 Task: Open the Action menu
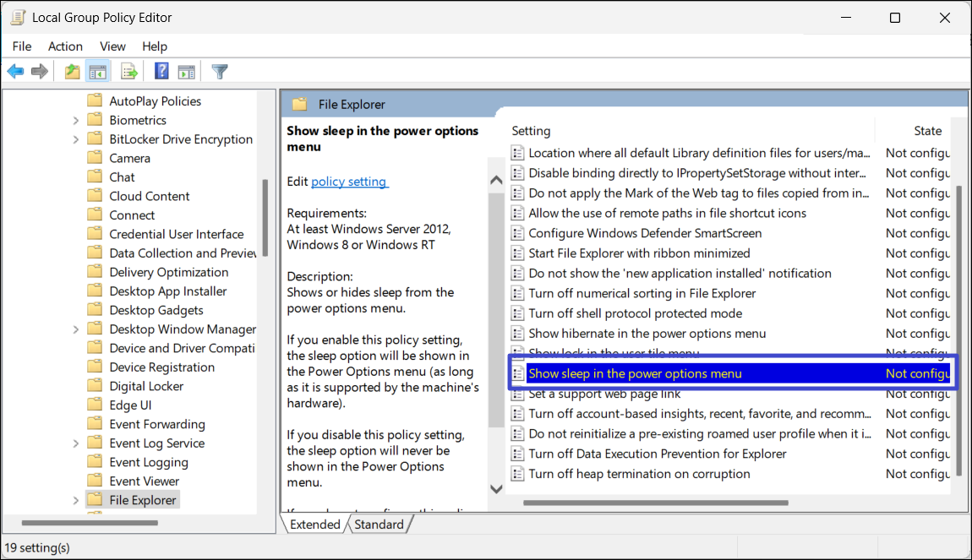click(x=65, y=46)
